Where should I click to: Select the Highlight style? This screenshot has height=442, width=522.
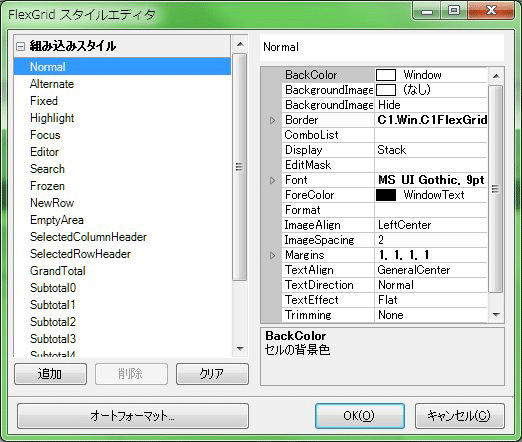52,118
